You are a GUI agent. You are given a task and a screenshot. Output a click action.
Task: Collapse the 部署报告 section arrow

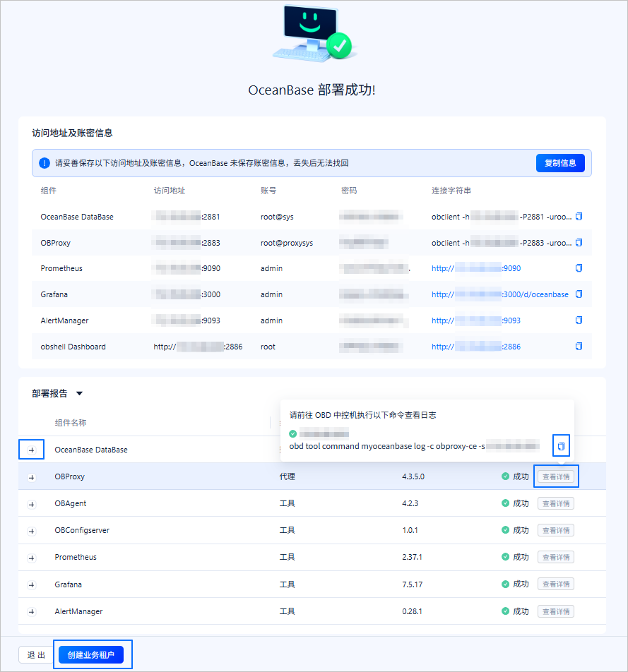[79, 393]
